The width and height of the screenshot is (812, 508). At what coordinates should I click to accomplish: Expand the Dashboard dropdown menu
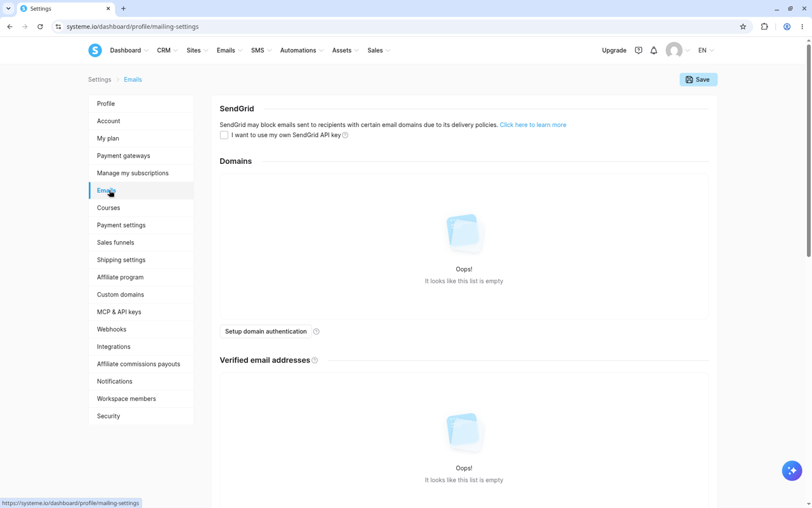pyautogui.click(x=129, y=50)
